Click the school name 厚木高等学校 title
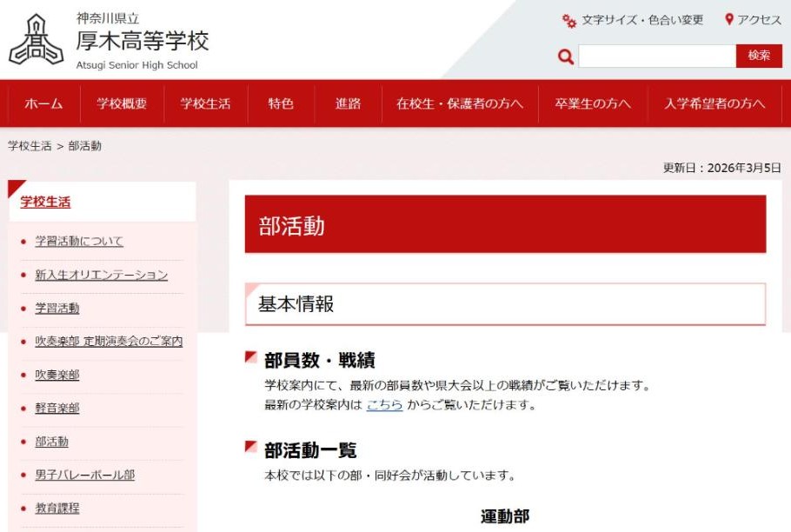This screenshot has width=791, height=532. click(143, 40)
